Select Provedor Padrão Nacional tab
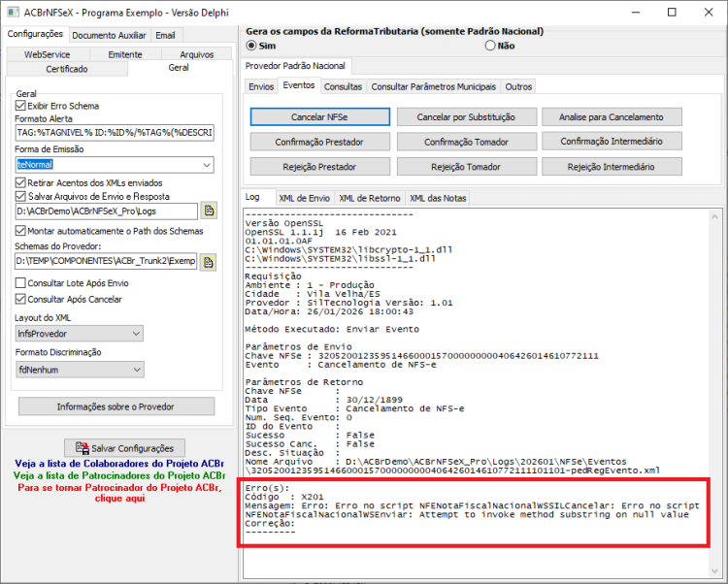Screen dimensions: 728x584 pyautogui.click(x=295, y=66)
